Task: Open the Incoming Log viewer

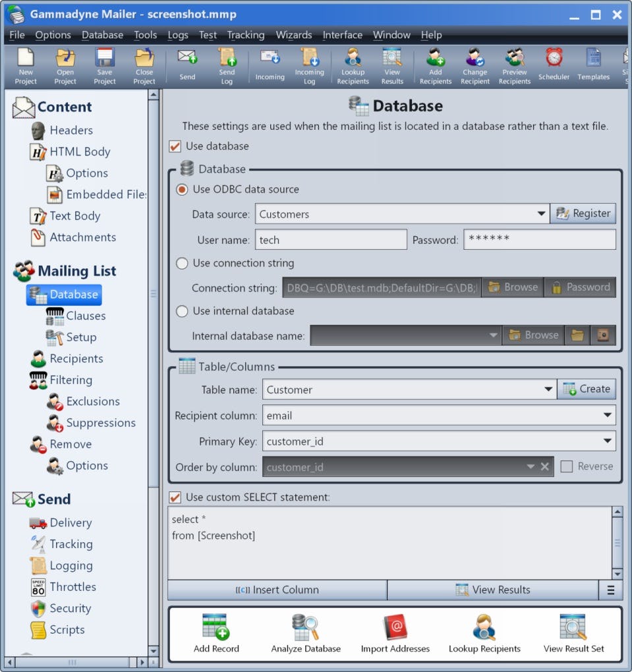Action: [310, 64]
